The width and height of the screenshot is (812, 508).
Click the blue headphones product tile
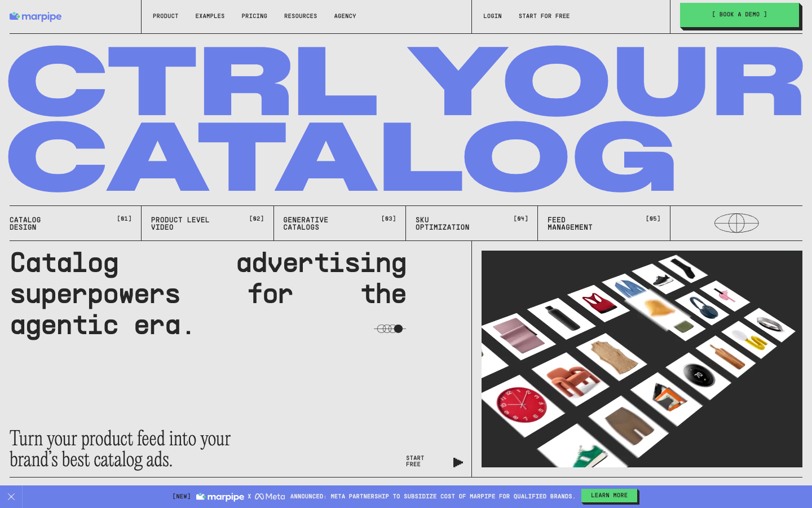[703, 309]
